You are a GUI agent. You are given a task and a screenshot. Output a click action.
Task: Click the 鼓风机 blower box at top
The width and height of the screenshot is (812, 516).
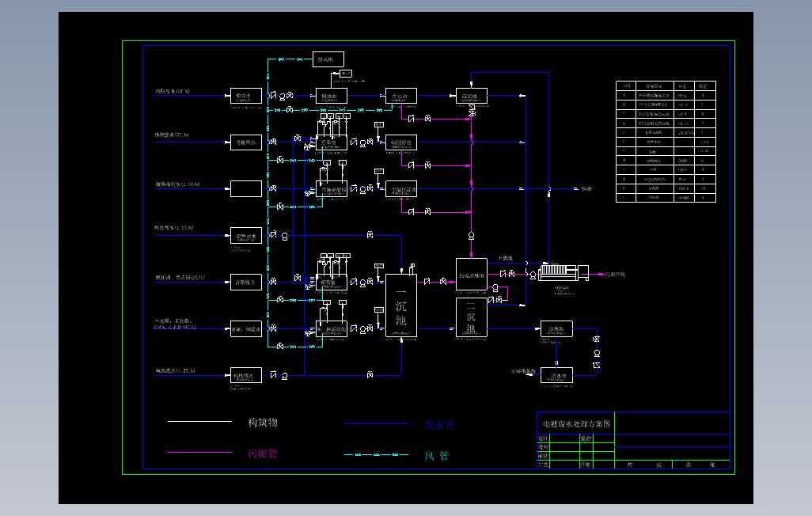[x=328, y=59]
